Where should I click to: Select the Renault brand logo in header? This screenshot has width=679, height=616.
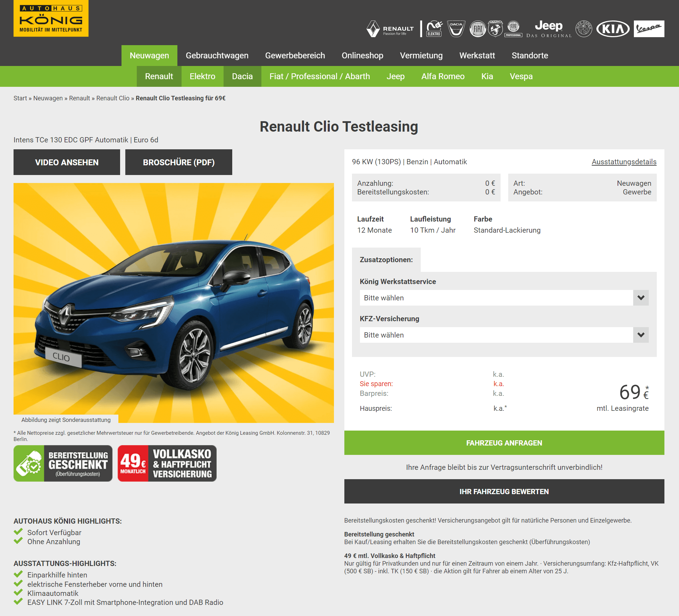click(x=391, y=29)
